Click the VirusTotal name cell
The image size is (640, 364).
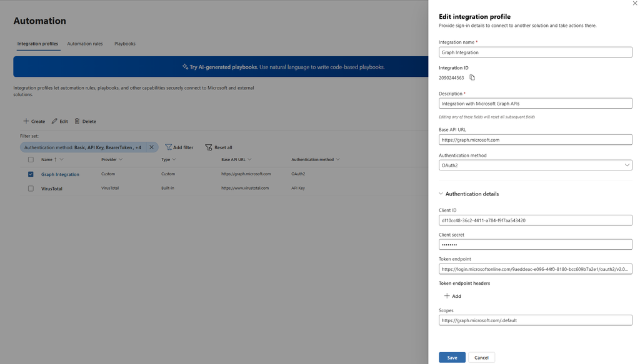click(51, 189)
